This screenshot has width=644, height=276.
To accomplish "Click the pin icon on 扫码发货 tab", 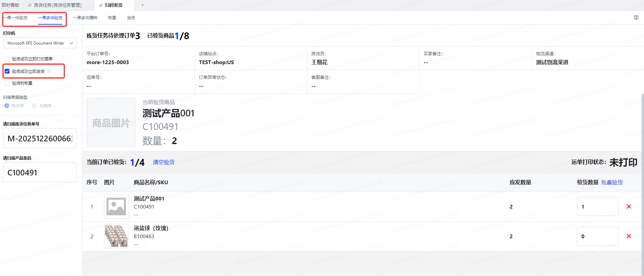I will click(101, 5).
